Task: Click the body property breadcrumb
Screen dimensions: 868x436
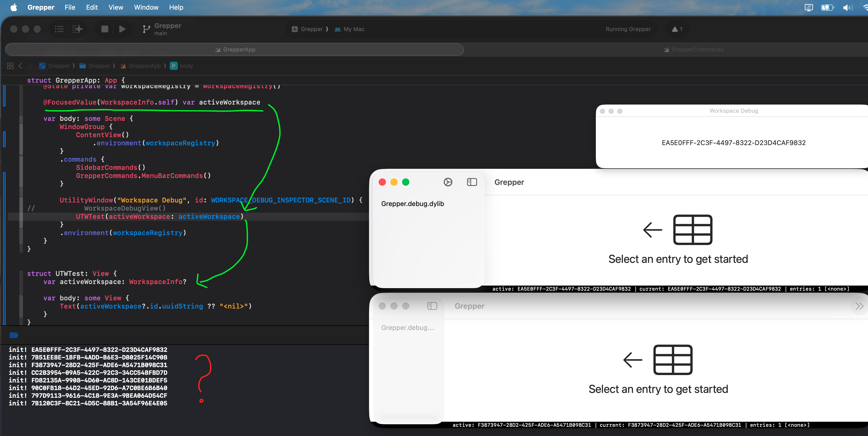Action: tap(182, 66)
